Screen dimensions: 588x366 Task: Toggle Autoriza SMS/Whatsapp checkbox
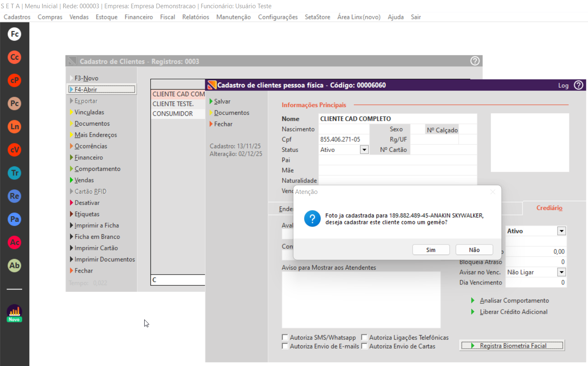pos(285,337)
